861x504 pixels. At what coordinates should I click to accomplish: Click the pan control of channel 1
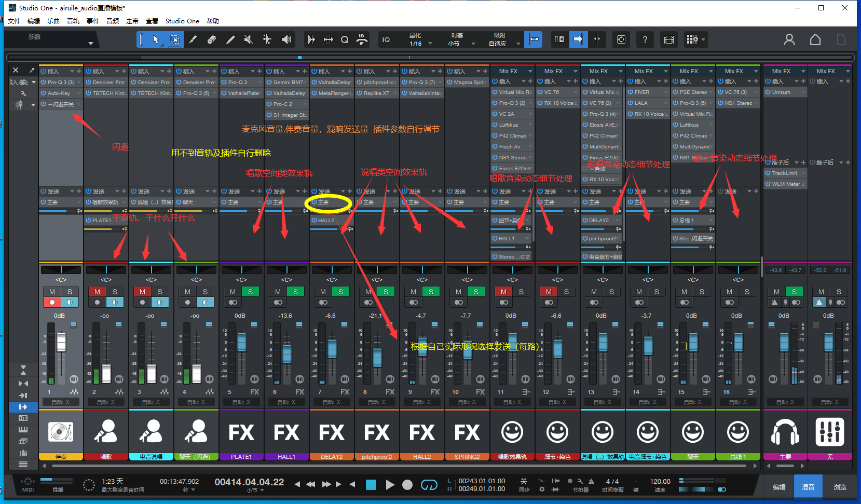[x=61, y=270]
